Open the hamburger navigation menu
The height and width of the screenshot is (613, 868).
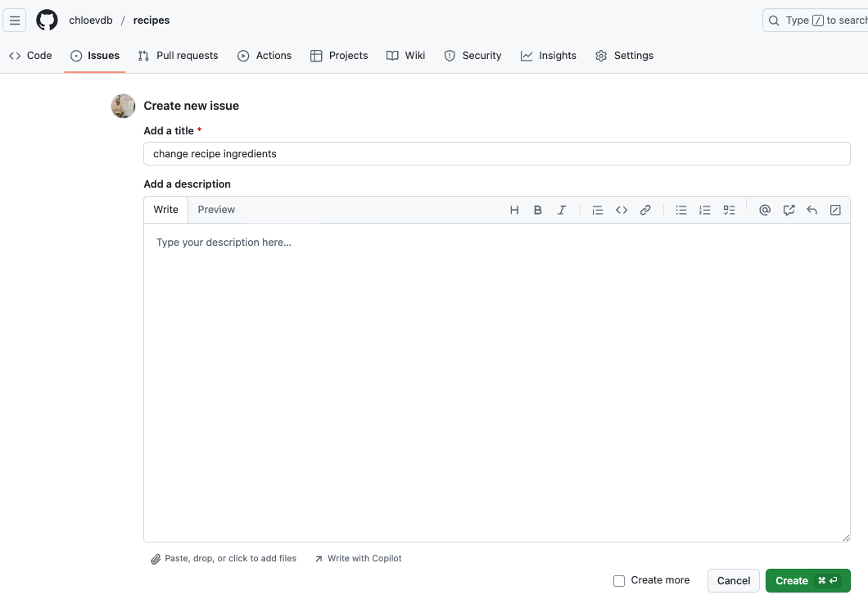click(15, 20)
